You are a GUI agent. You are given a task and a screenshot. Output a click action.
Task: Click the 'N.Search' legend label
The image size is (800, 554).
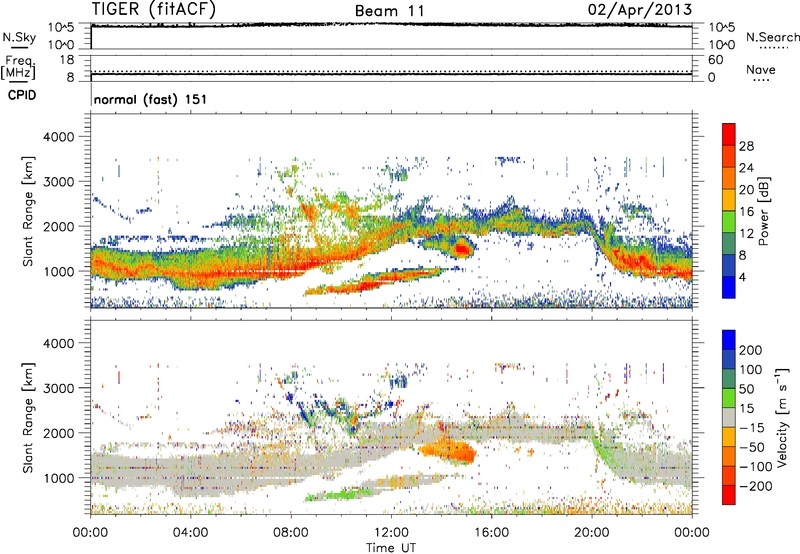point(773,37)
